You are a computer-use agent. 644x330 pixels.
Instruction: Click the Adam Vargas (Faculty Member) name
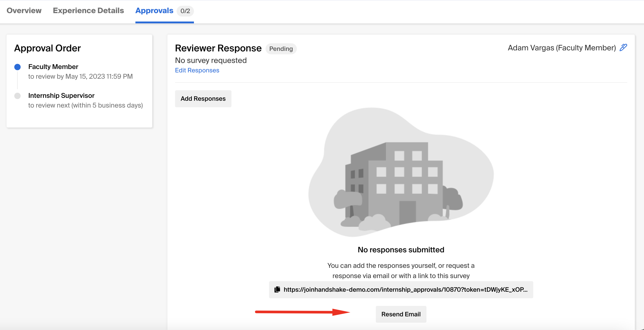[x=562, y=48]
